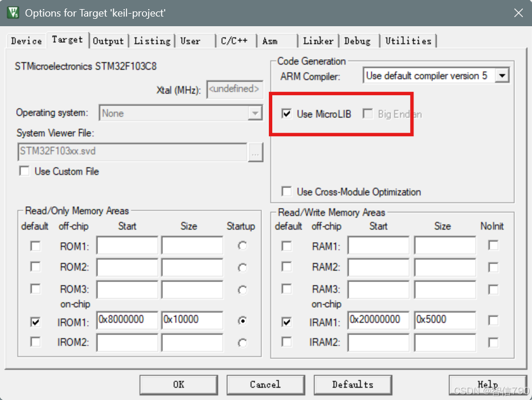Uncheck the IROM1 default checkbox

[35, 321]
